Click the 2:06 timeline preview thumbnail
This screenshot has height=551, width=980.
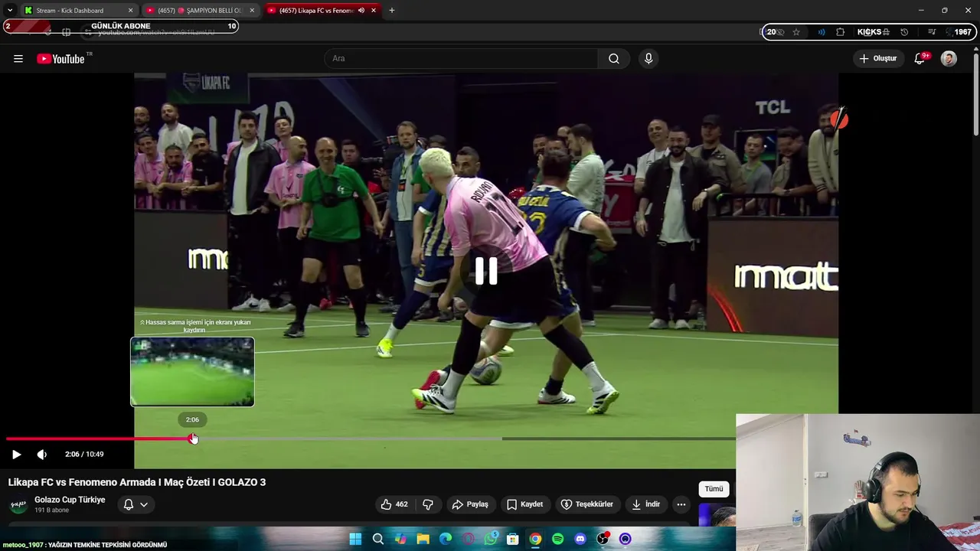192,372
